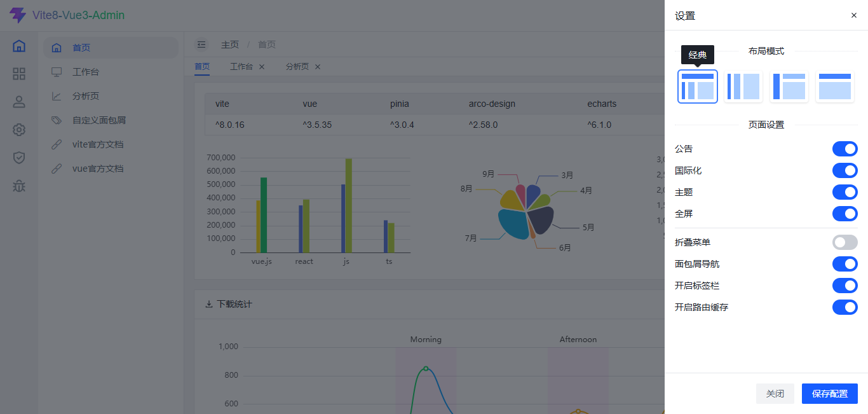Click the 关闭 button in drawer footer
The width and height of the screenshot is (868, 414).
coord(775,394)
